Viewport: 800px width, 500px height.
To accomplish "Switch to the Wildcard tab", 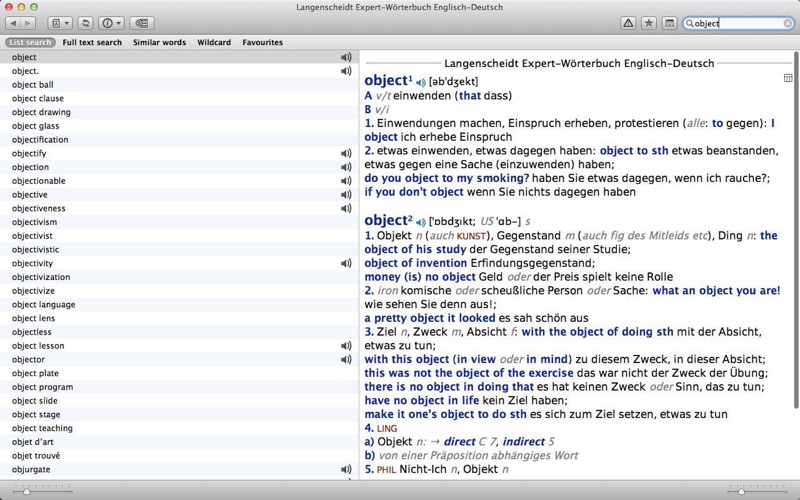I will (x=214, y=42).
